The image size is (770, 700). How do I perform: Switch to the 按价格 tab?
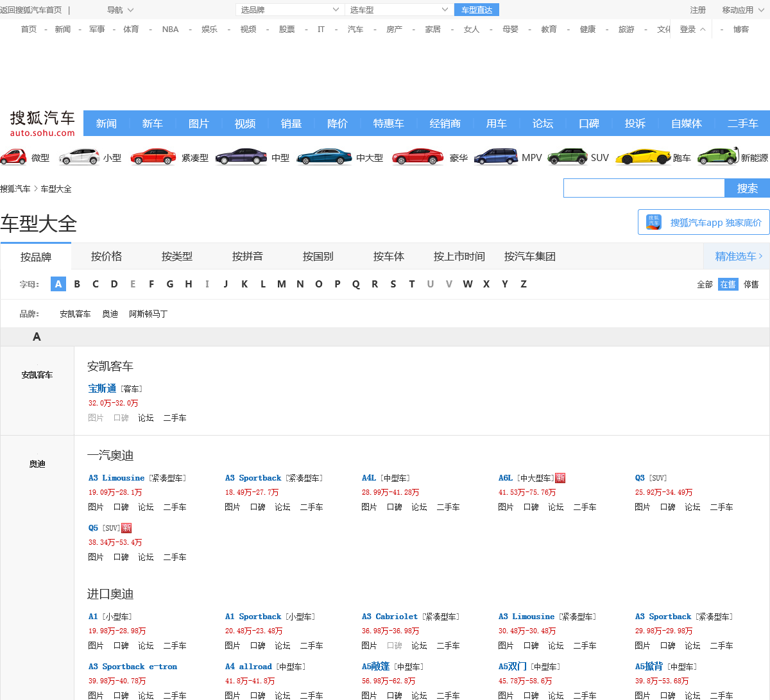click(107, 256)
